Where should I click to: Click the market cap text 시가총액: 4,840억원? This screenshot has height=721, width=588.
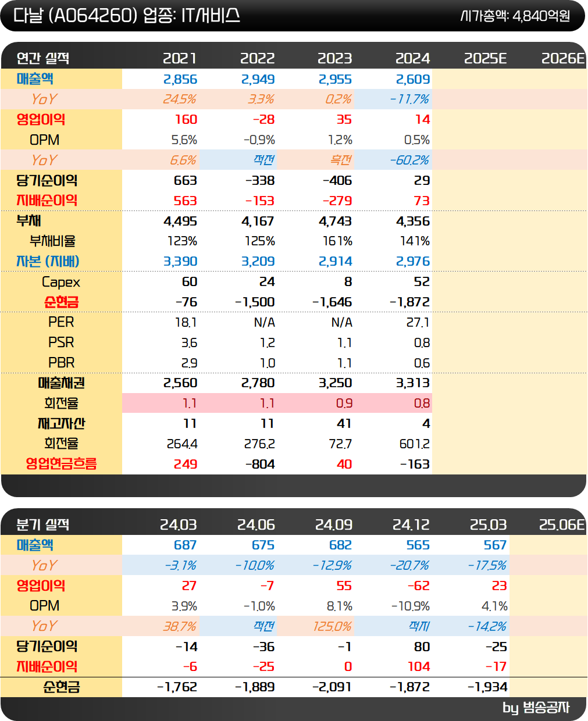click(516, 16)
